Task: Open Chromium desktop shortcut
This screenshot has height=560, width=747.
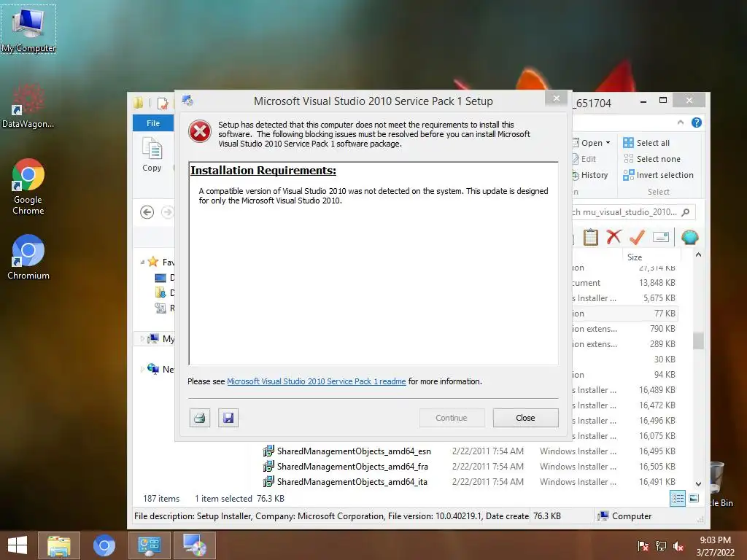Action: click(x=28, y=257)
